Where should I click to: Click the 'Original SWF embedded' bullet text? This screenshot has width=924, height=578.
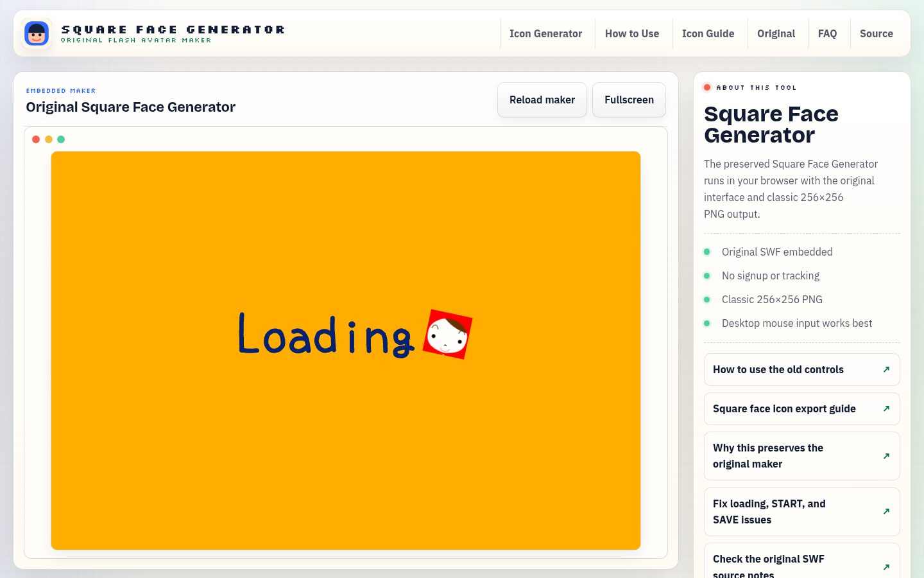tap(777, 252)
